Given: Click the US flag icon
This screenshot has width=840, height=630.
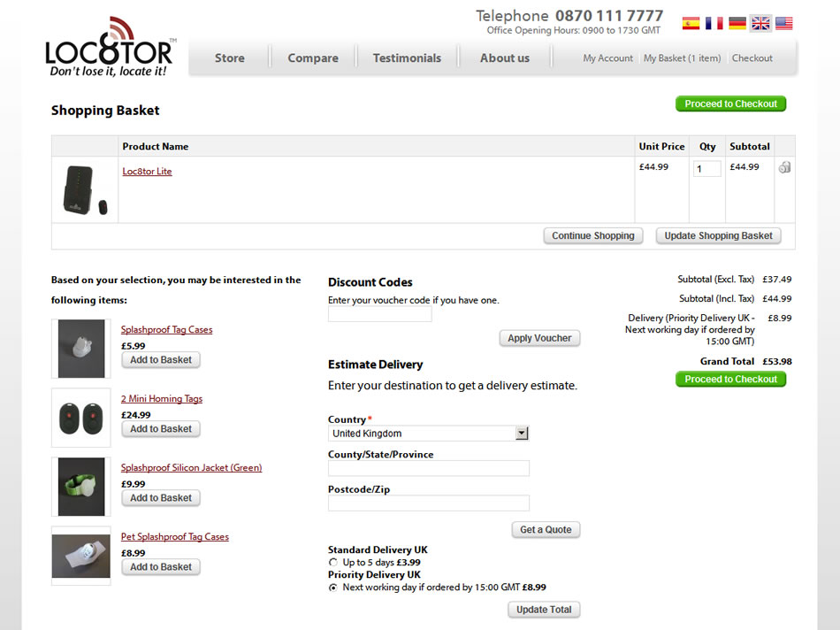Looking at the screenshot, I should (783, 24).
